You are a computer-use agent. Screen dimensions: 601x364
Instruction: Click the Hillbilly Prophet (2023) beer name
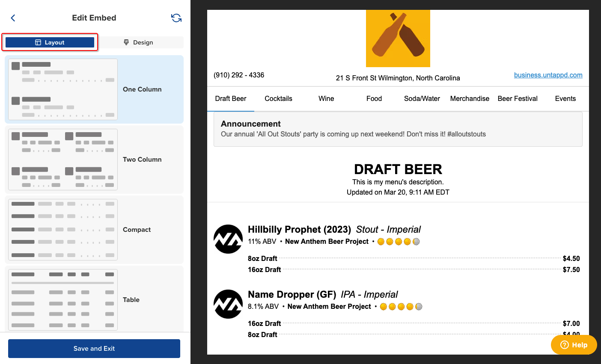[x=300, y=230]
